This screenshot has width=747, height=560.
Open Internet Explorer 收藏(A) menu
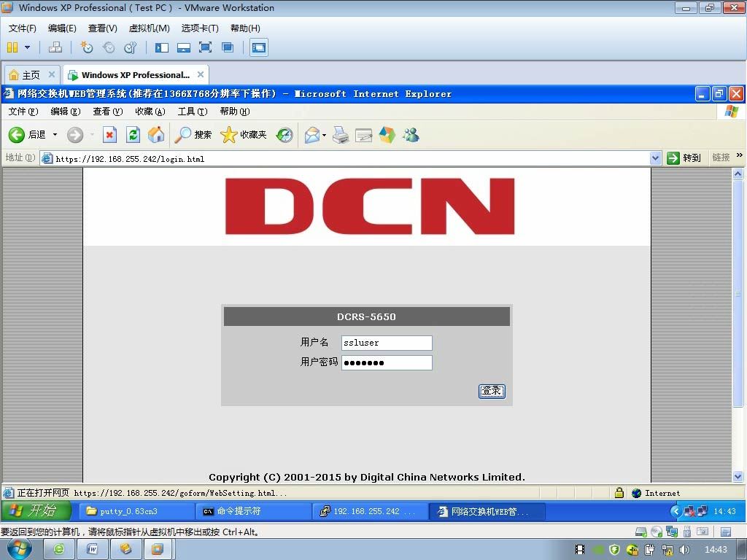150,112
